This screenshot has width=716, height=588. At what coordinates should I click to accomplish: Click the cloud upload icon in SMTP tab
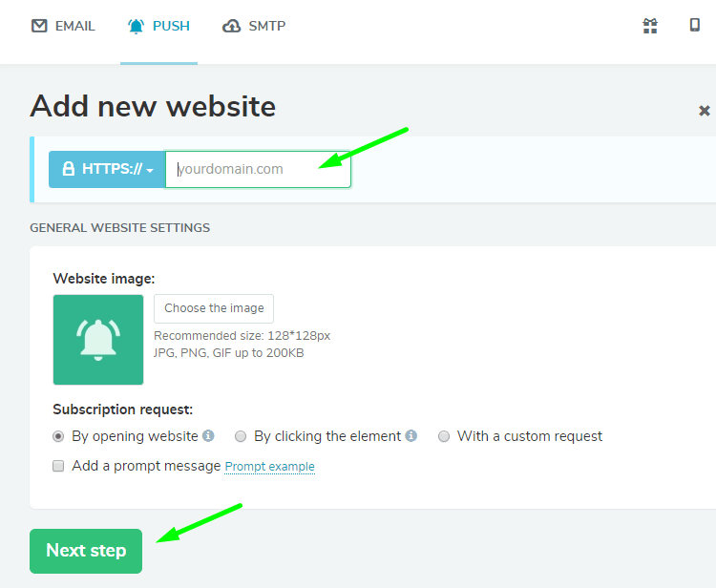232,27
